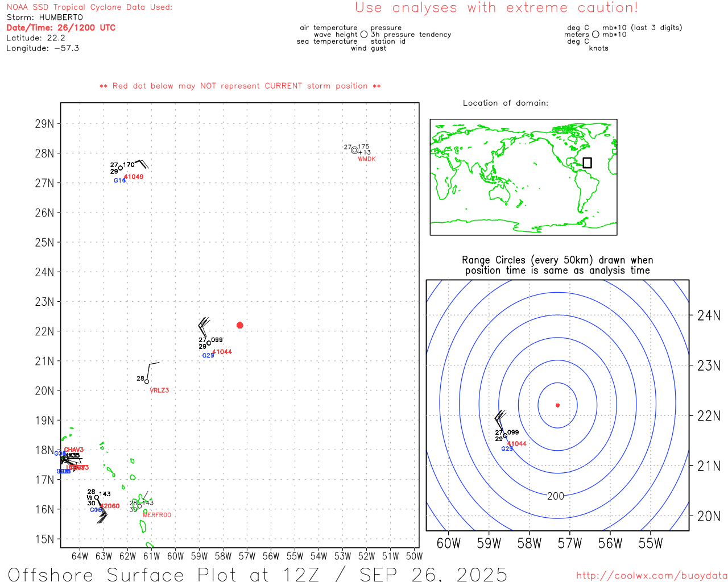Click the 60W label on range circles map
This screenshot has width=728, height=582.
(448, 543)
